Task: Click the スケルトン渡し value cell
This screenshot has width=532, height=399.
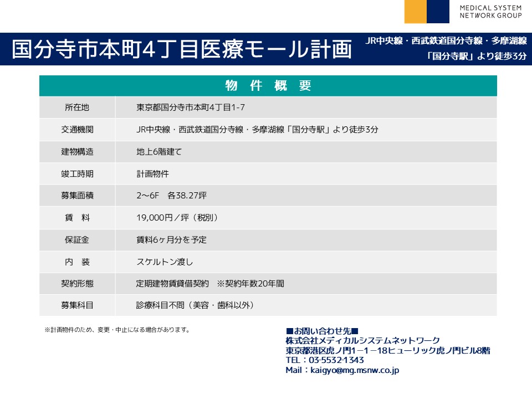Action: click(165, 262)
